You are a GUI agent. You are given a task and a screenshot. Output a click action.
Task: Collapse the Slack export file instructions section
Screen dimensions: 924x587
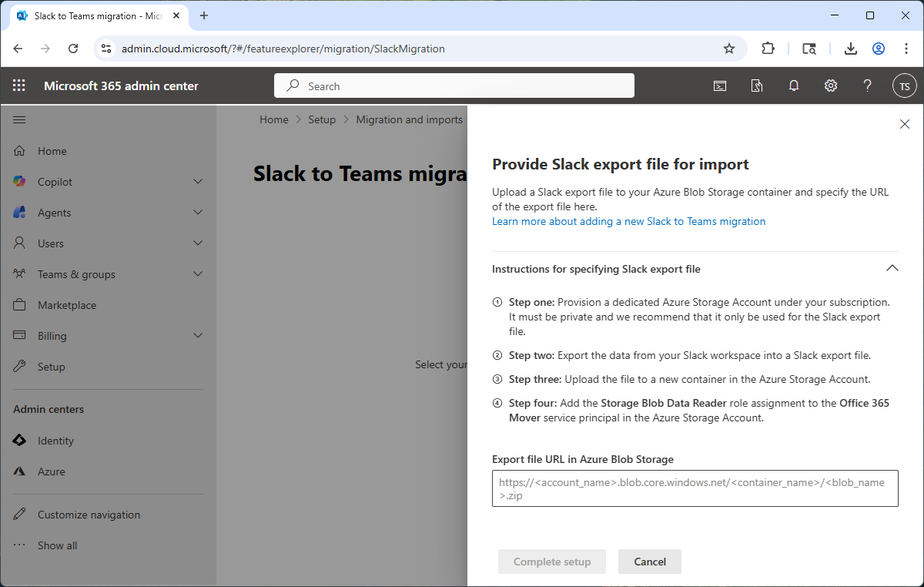[x=892, y=268]
